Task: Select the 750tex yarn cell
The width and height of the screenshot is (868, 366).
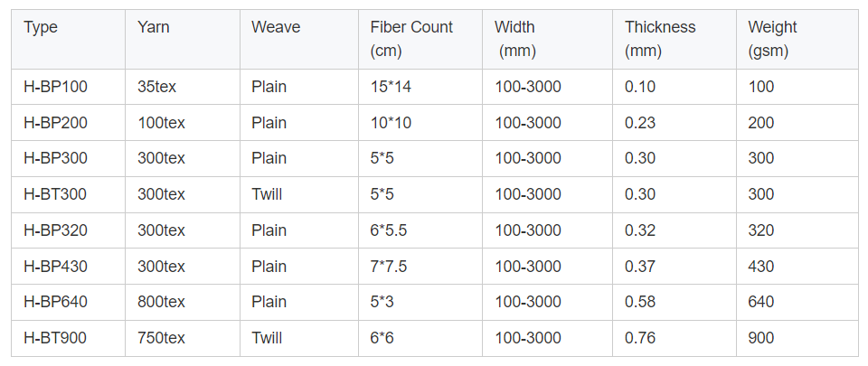Action: tap(161, 338)
